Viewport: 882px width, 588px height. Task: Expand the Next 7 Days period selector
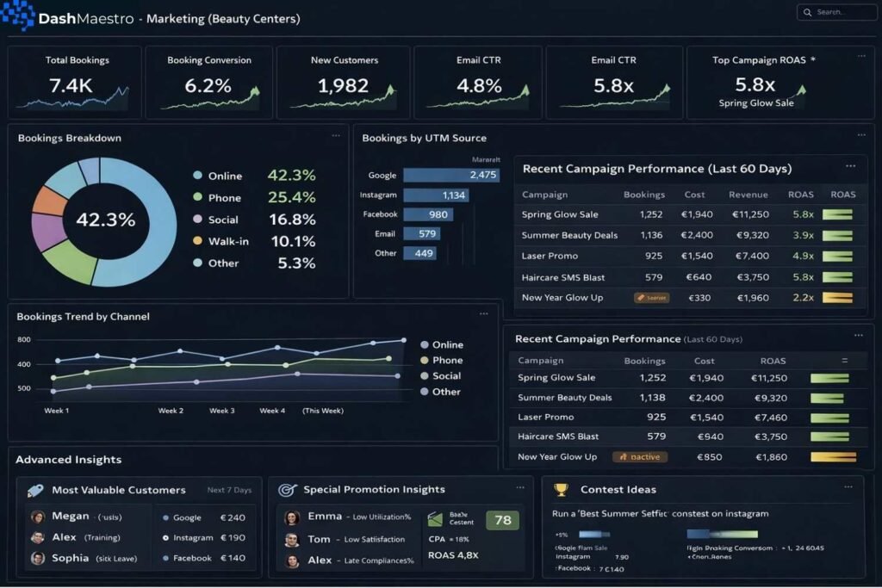(x=229, y=491)
